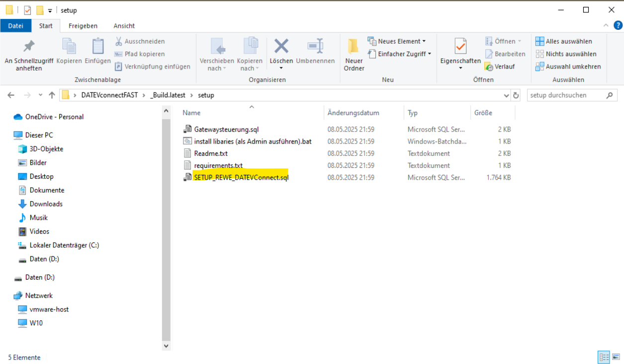Click the Einfügen paste icon
The width and height of the screenshot is (624, 364).
[x=97, y=47]
